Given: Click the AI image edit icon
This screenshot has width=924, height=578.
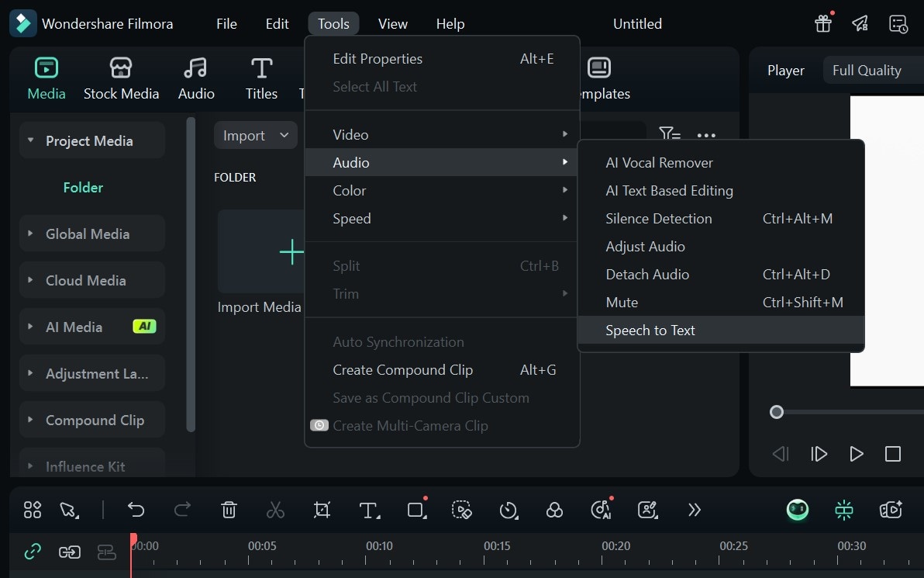Looking at the screenshot, I should pyautogui.click(x=647, y=510).
